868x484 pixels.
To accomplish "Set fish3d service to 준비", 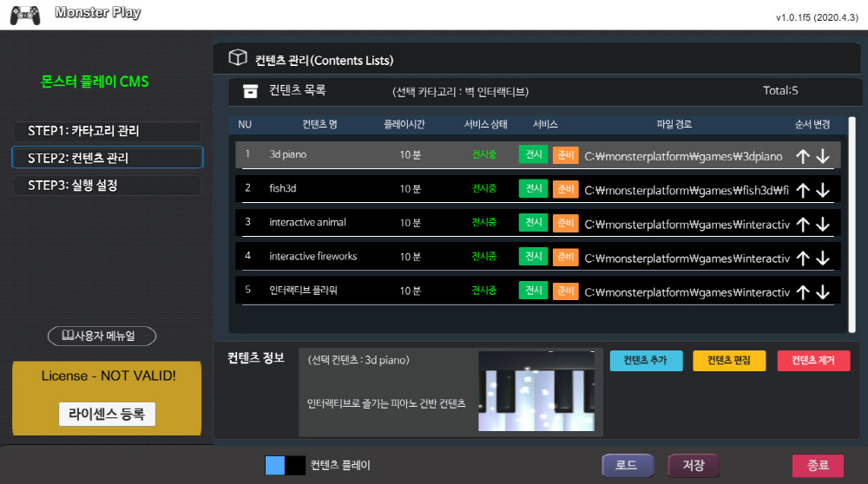I will pyautogui.click(x=565, y=189).
